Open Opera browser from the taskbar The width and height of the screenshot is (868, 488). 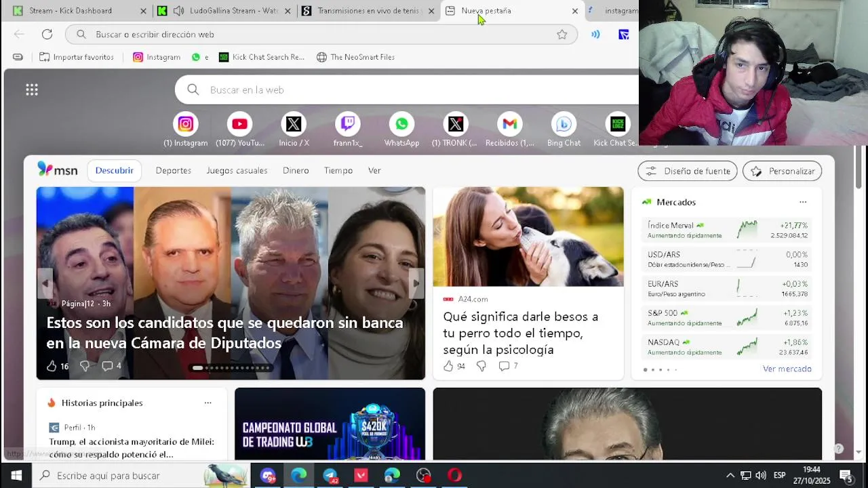click(x=454, y=475)
